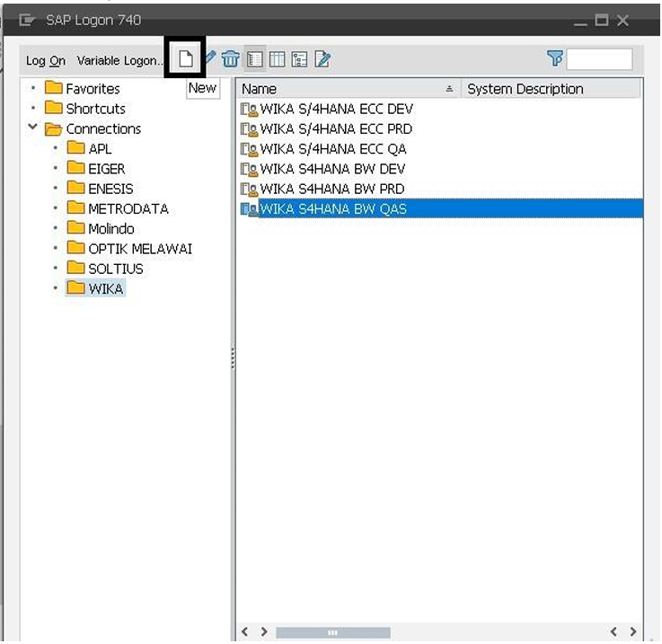Screen dimensions: 662x644
Task: Click the filter funnel icon
Action: point(555,58)
